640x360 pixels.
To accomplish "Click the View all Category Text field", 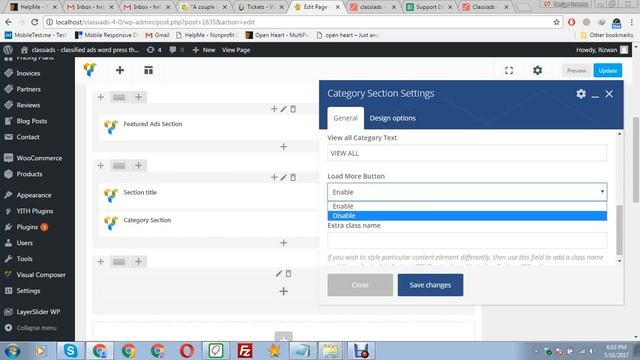I will (467, 153).
